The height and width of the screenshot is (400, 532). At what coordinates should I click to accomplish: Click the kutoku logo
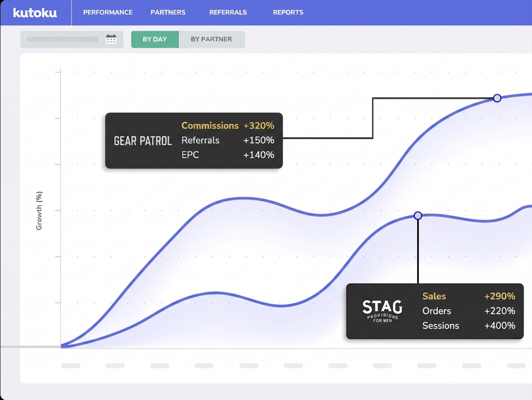pyautogui.click(x=35, y=13)
